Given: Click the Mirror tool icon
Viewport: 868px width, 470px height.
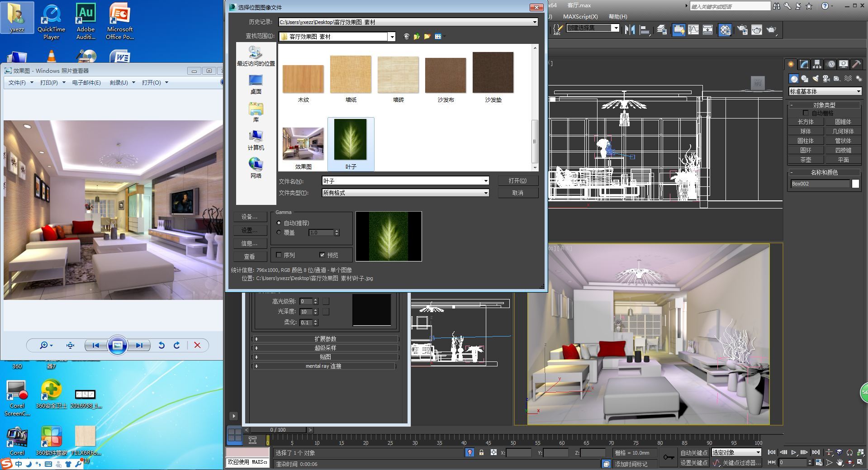Looking at the screenshot, I should pos(630,30).
